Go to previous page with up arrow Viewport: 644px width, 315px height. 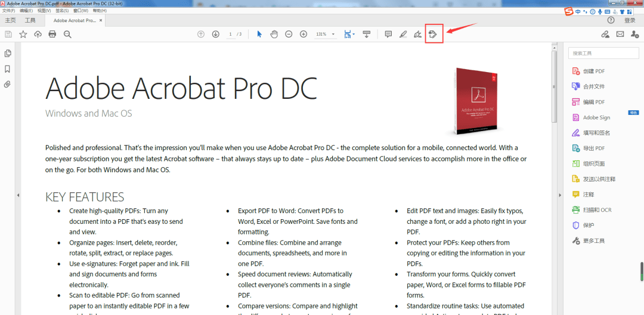(x=201, y=35)
